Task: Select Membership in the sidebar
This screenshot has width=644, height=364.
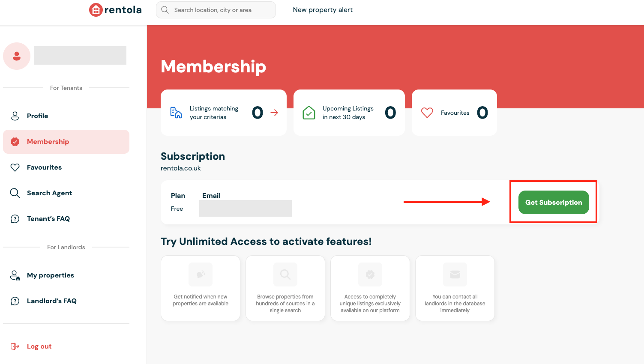Action: (x=48, y=142)
